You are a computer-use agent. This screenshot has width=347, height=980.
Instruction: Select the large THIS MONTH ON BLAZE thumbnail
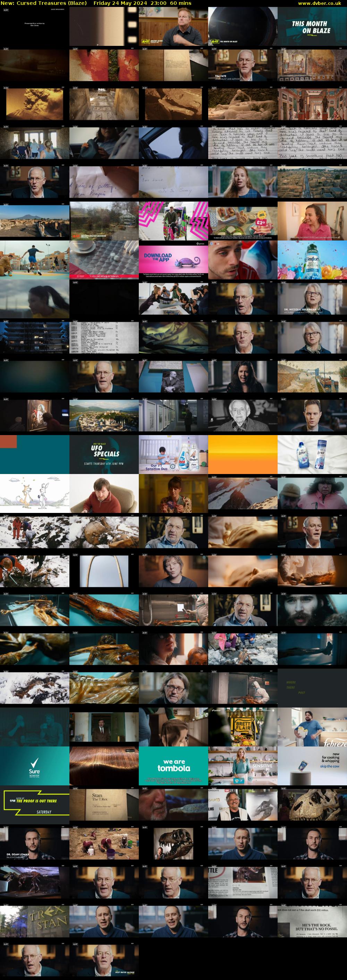(x=312, y=27)
